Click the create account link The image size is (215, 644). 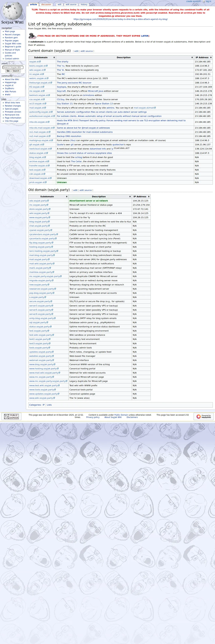193,2
